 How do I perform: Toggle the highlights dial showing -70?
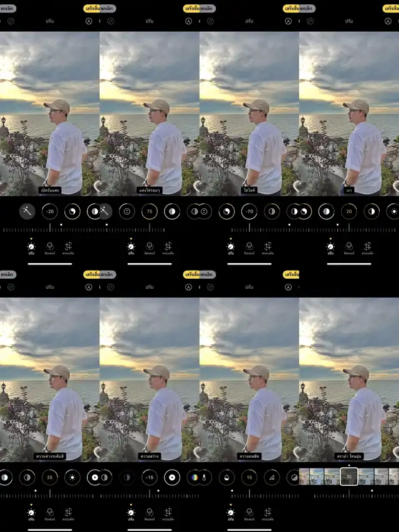coord(249,211)
